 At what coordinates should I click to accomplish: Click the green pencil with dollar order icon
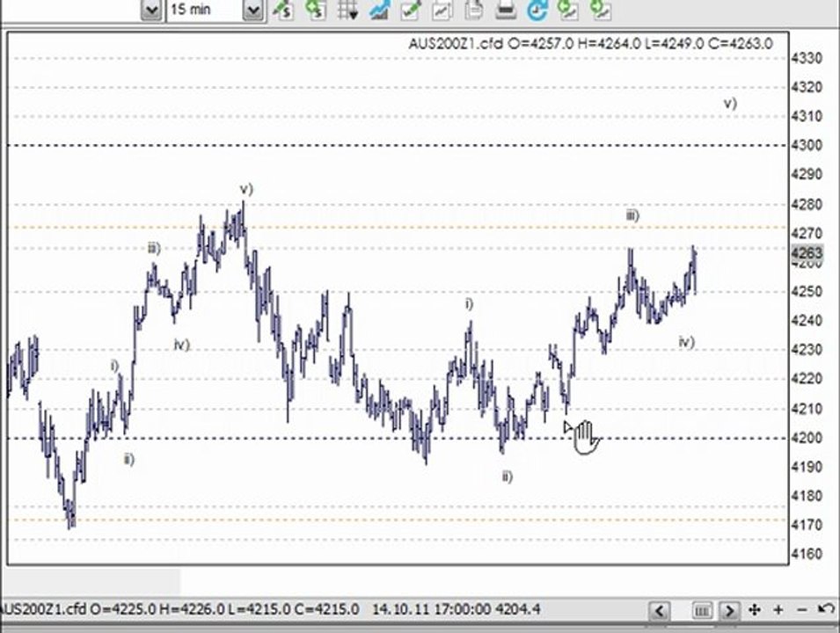(x=283, y=10)
